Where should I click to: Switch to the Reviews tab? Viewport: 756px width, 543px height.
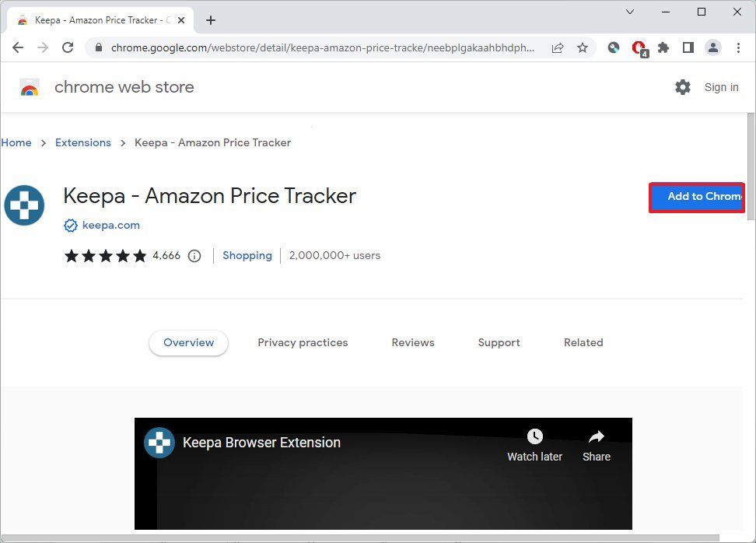pyautogui.click(x=413, y=342)
